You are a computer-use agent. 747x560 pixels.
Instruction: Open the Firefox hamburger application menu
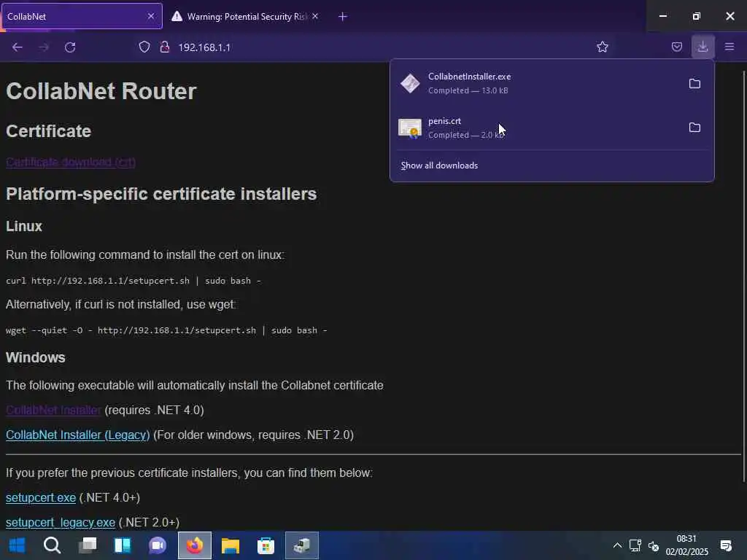729,47
